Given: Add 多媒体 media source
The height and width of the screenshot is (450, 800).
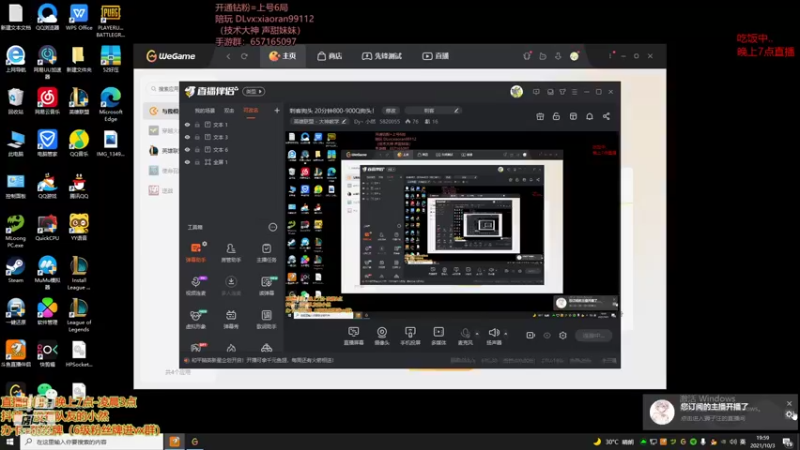Looking at the screenshot, I should pos(439,336).
